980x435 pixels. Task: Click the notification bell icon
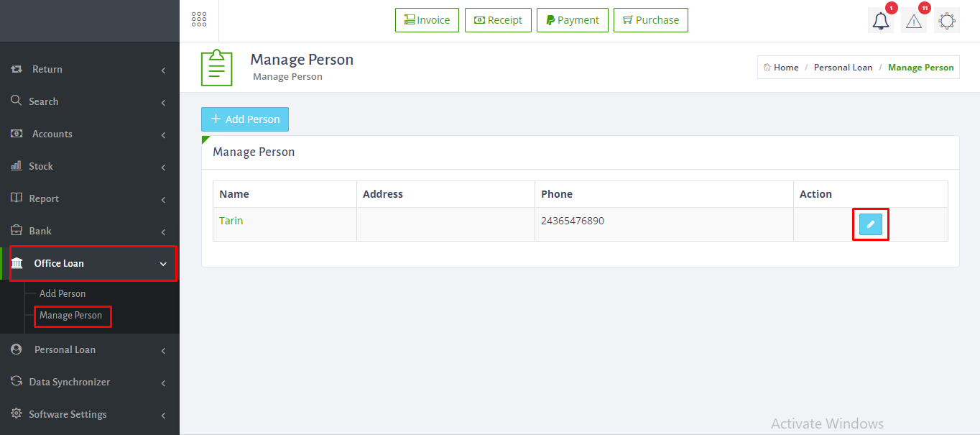tap(880, 22)
